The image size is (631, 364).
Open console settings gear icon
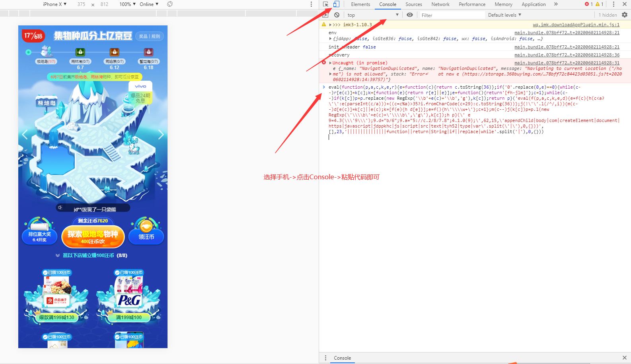point(625,15)
